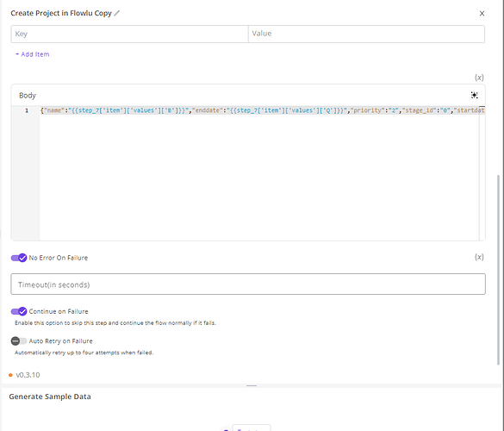This screenshot has width=504, height=431.
Task: Click the (x) icon beside No Error On Failure
Action: pos(479,257)
